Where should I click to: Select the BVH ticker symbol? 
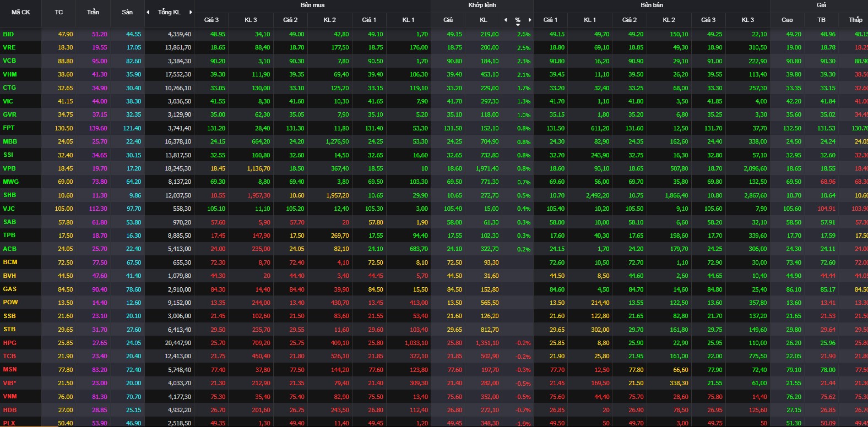point(9,276)
